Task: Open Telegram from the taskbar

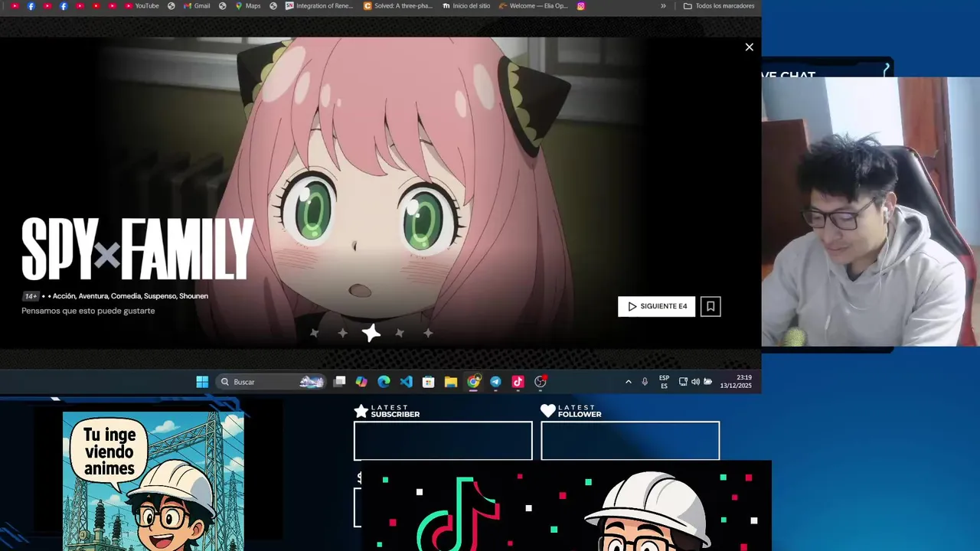Action: 495,382
